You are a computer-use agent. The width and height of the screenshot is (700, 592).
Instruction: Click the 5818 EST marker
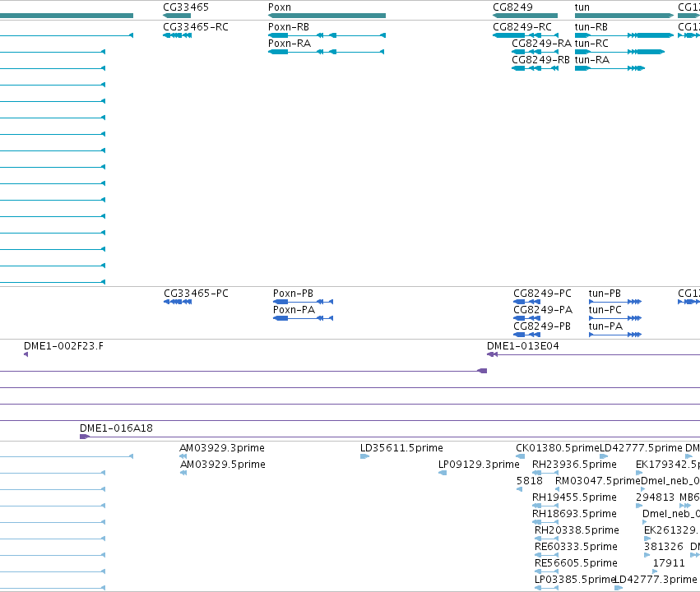click(x=519, y=489)
